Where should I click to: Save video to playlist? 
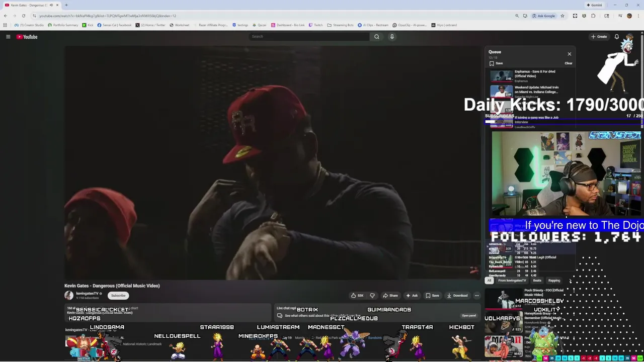432,296
